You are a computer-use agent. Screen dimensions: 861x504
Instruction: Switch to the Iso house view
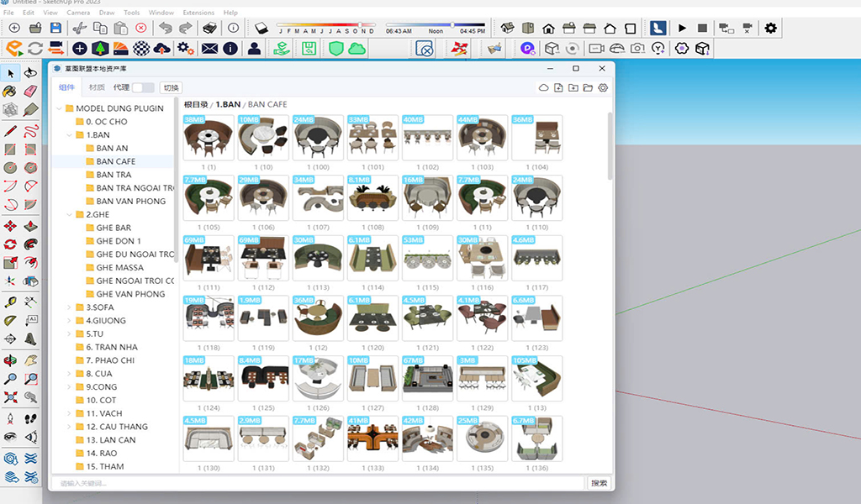point(507,28)
